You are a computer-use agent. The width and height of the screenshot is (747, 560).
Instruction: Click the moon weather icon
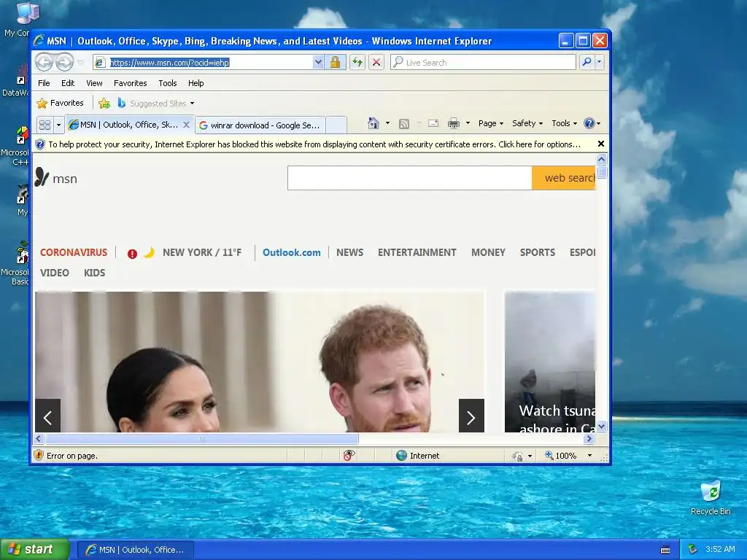[x=149, y=252]
